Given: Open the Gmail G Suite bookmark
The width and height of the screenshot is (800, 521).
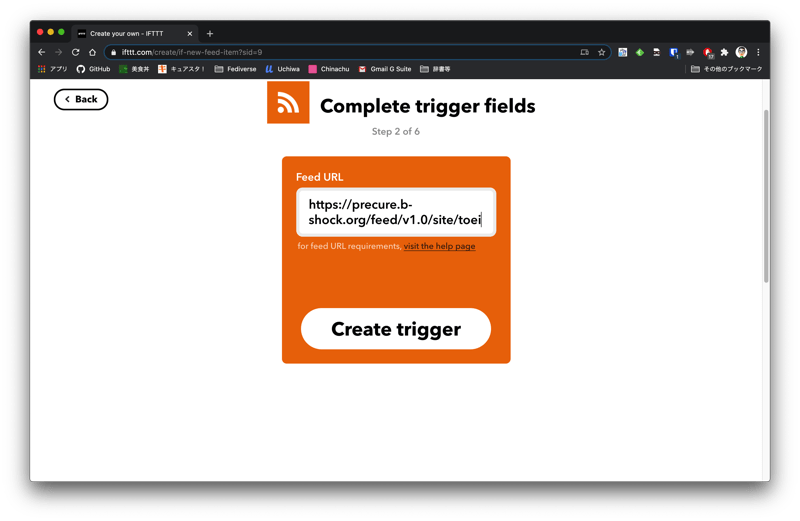Looking at the screenshot, I should pyautogui.click(x=384, y=69).
